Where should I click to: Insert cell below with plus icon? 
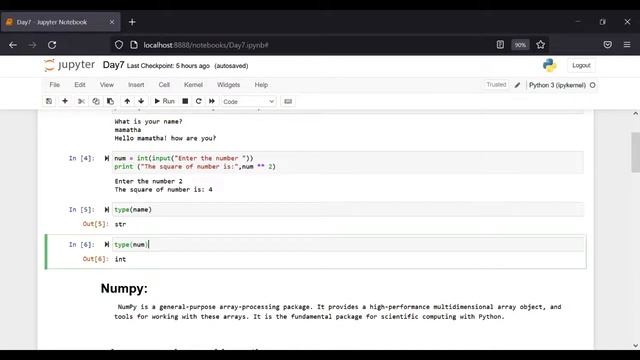[65, 101]
